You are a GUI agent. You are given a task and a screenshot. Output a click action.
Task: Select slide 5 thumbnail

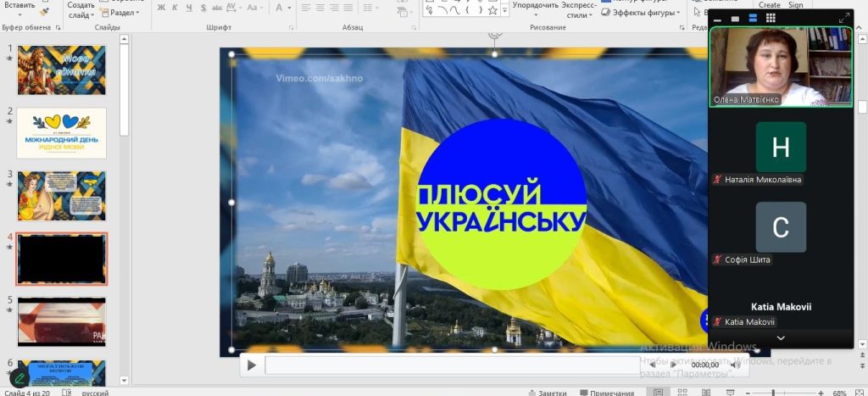click(61, 321)
